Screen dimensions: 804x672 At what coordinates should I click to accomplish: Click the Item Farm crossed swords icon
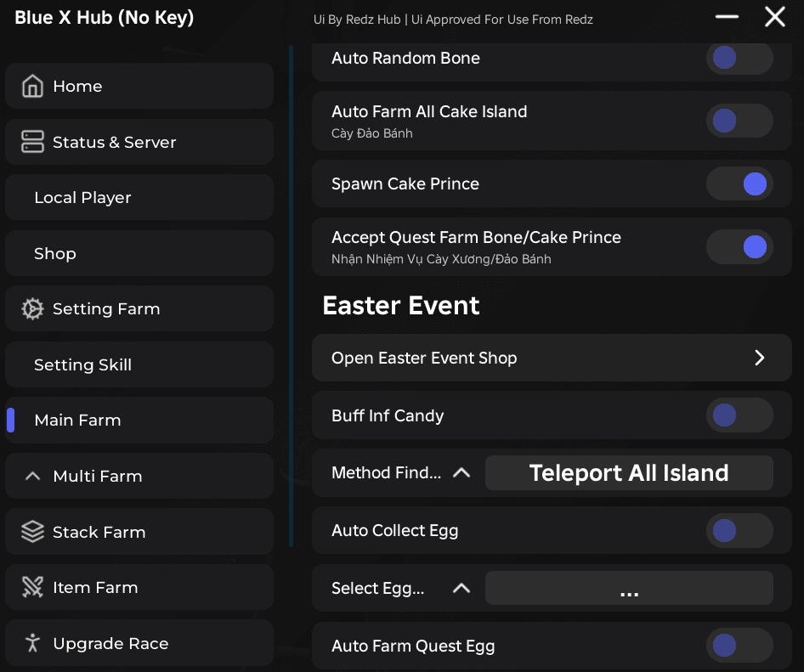point(32,587)
